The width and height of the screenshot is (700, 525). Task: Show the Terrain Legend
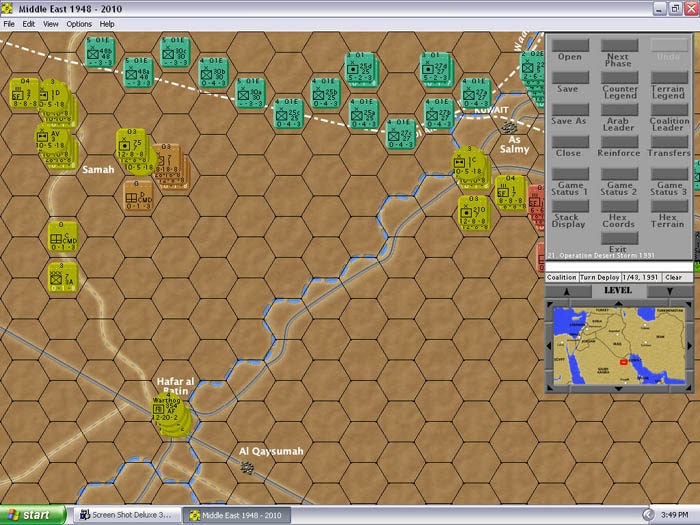pyautogui.click(x=669, y=77)
